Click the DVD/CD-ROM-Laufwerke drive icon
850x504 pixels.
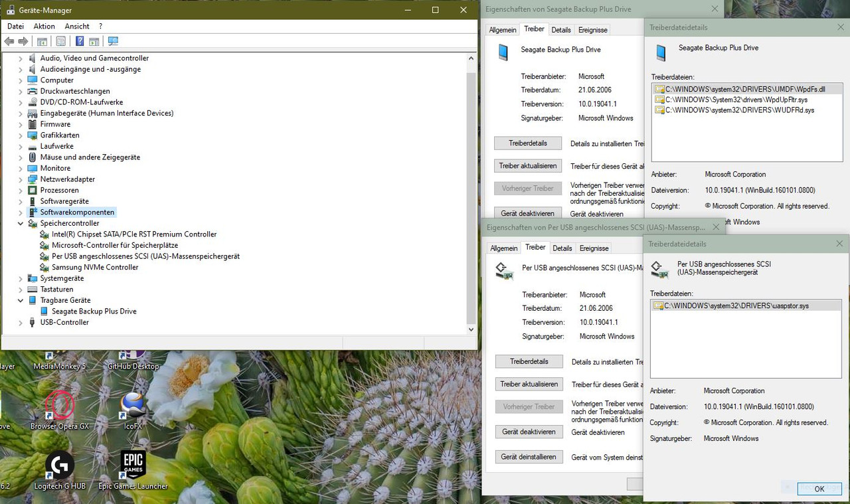click(32, 102)
